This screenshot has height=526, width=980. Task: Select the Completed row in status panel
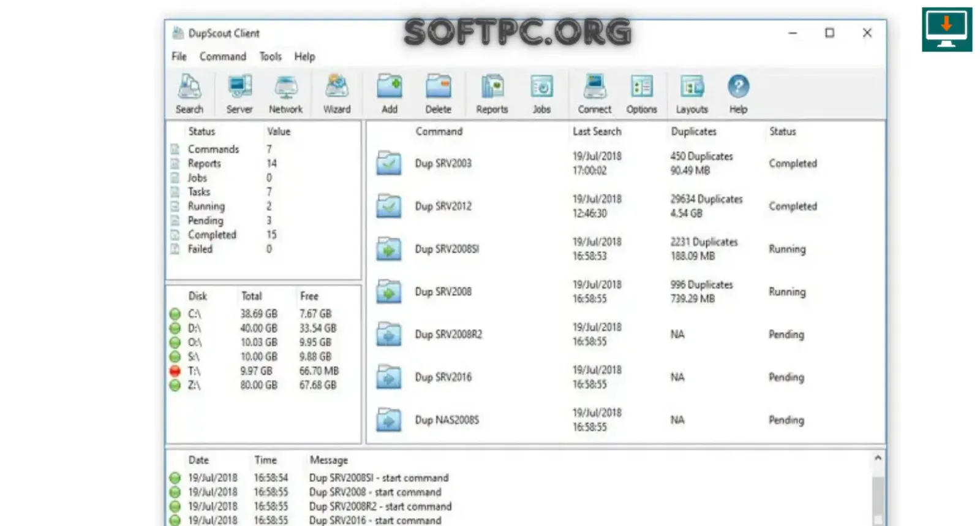point(263,235)
